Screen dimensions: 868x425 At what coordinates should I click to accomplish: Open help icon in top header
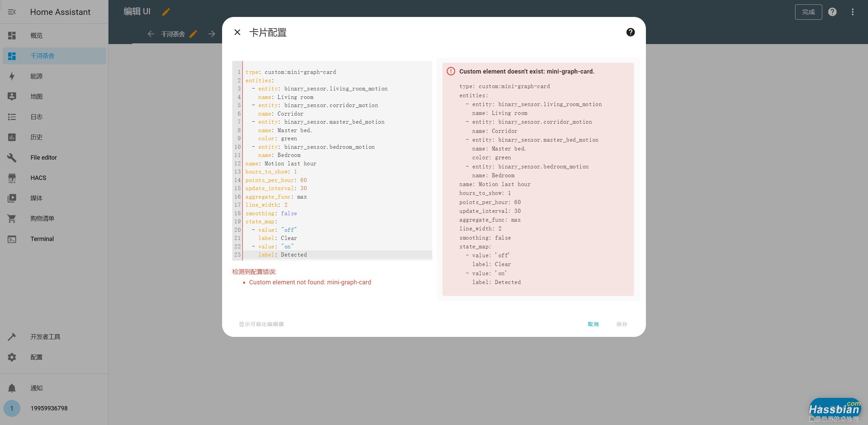[x=832, y=12]
